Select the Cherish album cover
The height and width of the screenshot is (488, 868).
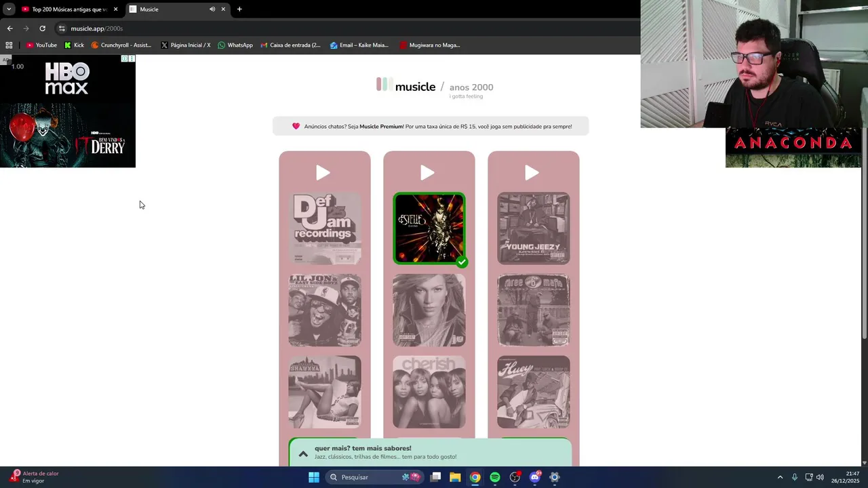pos(429,392)
